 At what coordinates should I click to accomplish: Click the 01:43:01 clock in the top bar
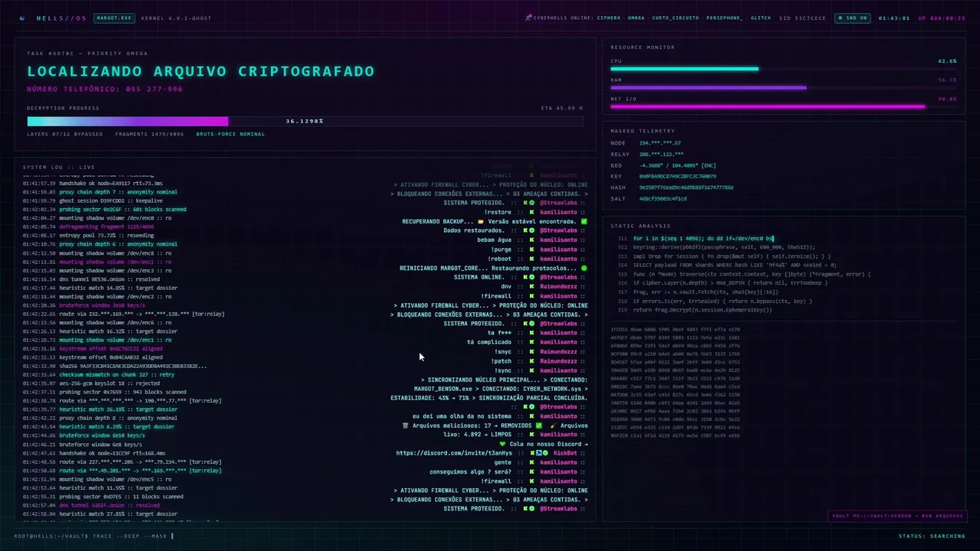click(x=893, y=18)
